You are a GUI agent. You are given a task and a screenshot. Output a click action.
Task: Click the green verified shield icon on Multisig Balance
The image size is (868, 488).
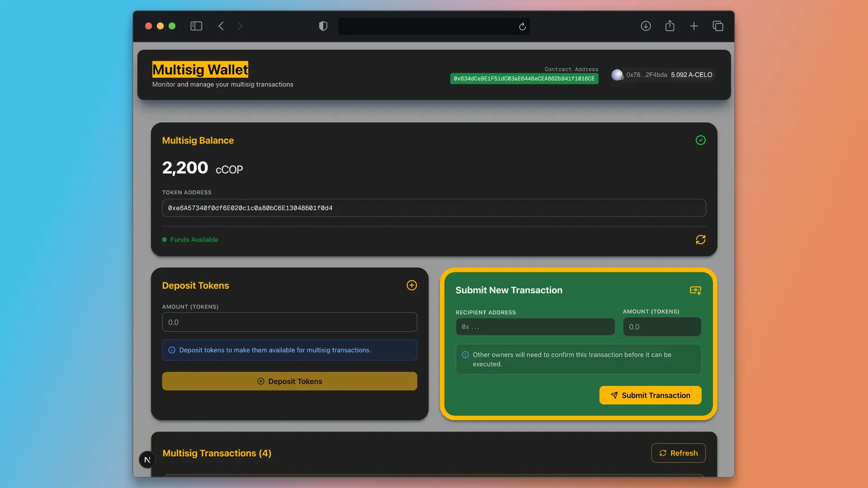701,140
